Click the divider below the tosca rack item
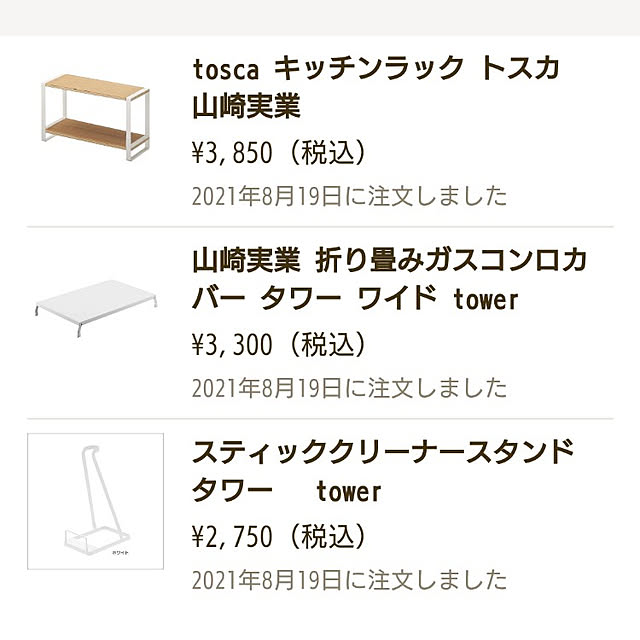 [x=320, y=227]
